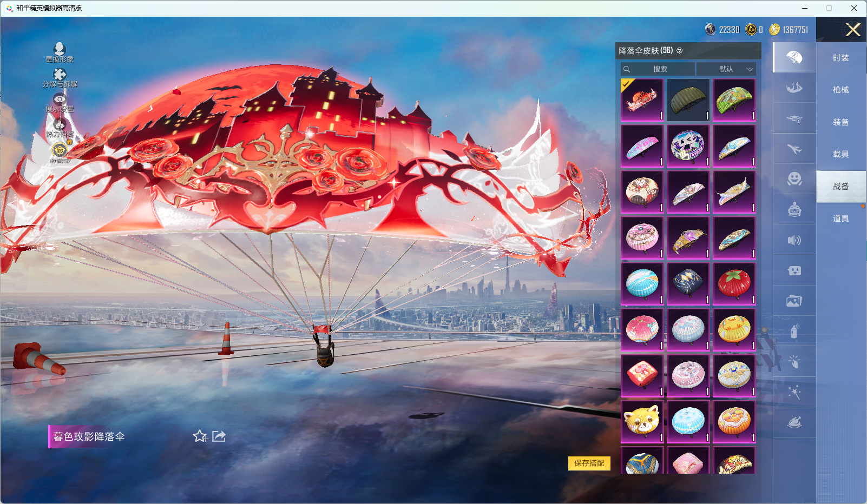The image size is (867, 504).
Task: Open help icon next to 降落伞皮肤 title
Action: tap(680, 51)
